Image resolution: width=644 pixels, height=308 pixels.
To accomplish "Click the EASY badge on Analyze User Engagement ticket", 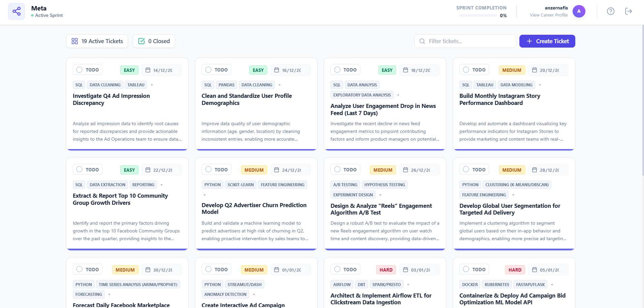I will tap(387, 70).
